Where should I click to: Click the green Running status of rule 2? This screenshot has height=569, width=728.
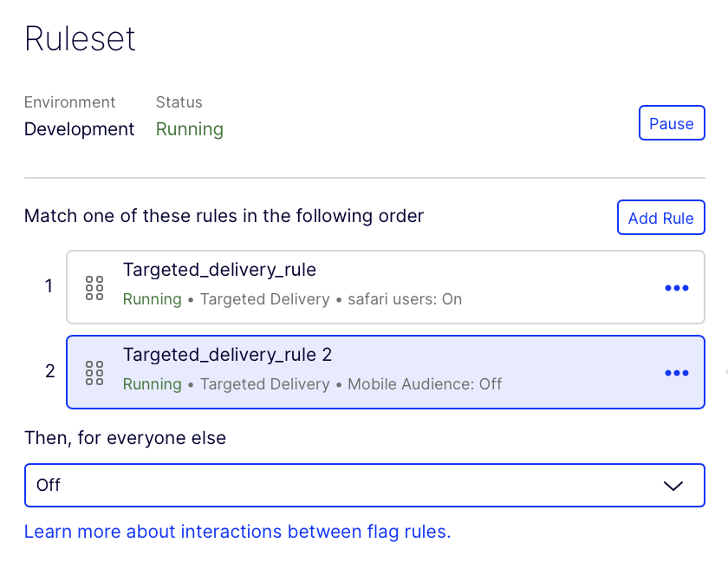152,384
